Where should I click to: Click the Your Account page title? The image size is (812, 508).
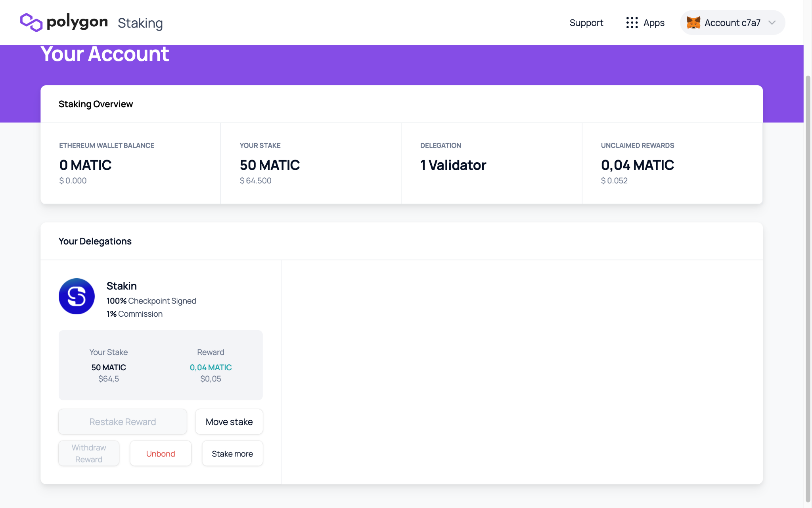coord(105,54)
